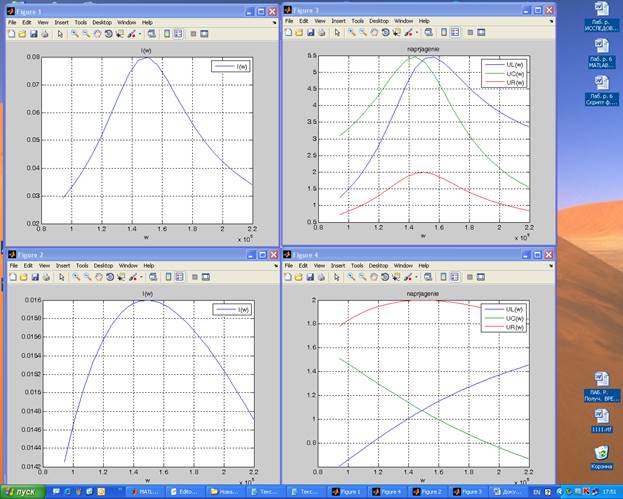Activate Zoom In tool in Figure 3
The image size is (623, 499).
click(352, 33)
